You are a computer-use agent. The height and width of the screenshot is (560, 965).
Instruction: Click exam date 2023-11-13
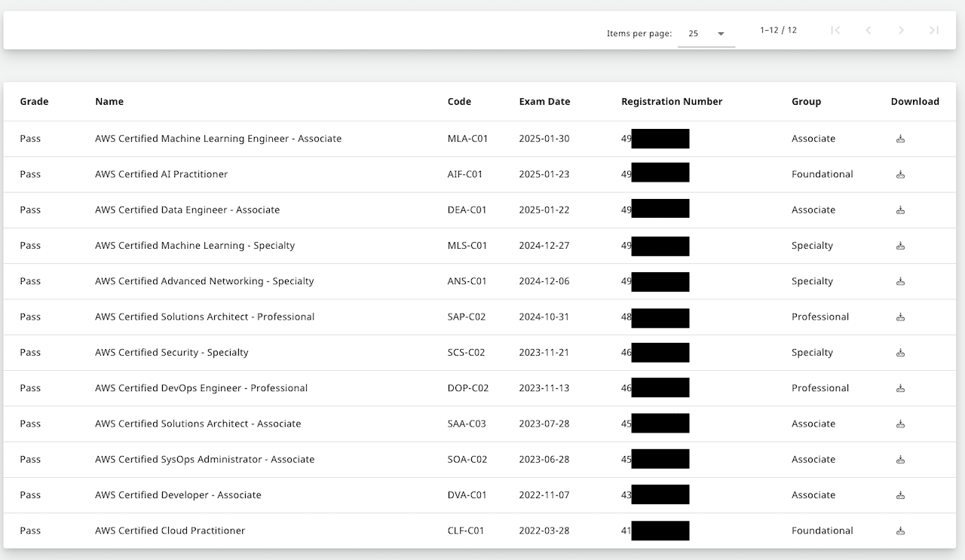(544, 388)
